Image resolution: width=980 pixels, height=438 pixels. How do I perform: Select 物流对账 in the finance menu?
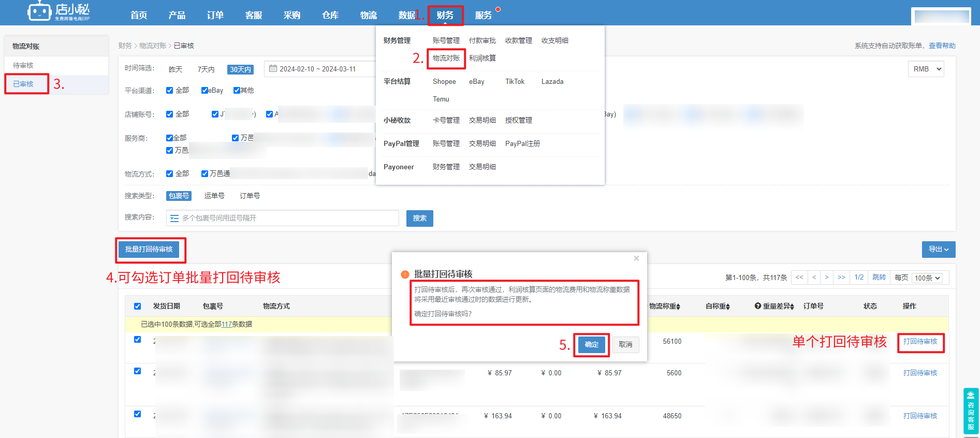pyautogui.click(x=446, y=59)
